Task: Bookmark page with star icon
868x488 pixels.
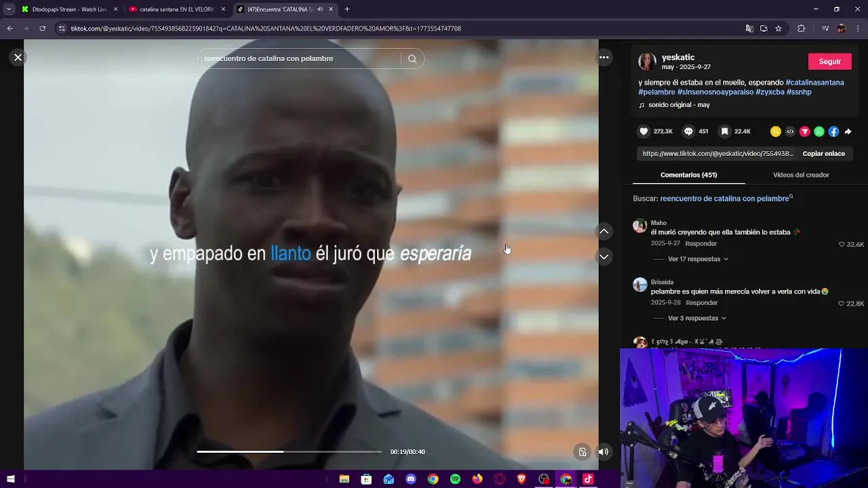Action: point(778,28)
